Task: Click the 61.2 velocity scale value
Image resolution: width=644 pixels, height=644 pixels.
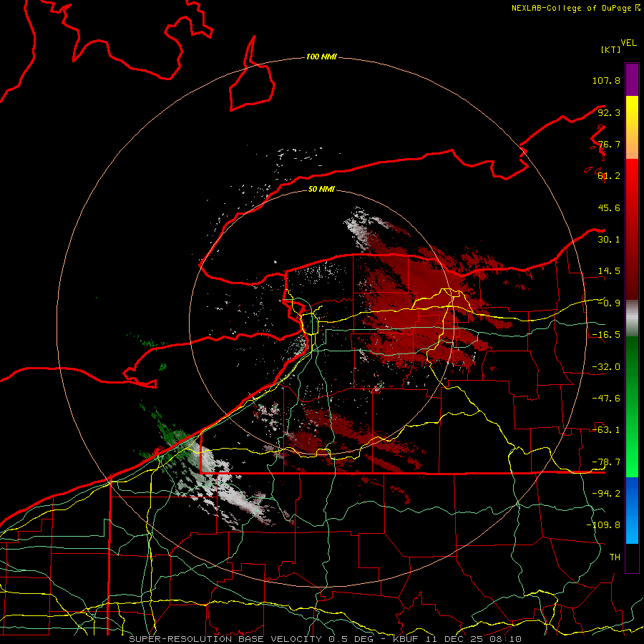Action: pos(609,176)
